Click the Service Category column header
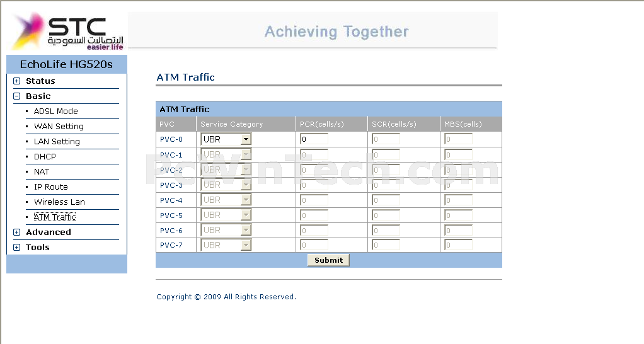This screenshot has width=644, height=344. tap(232, 124)
